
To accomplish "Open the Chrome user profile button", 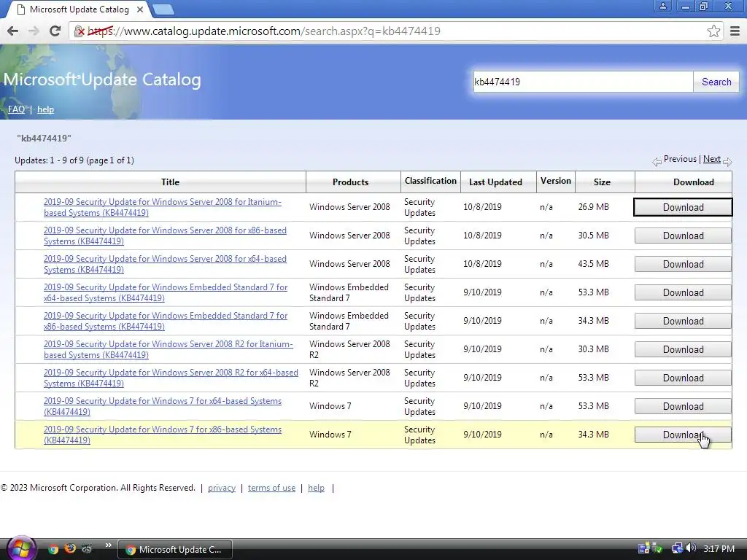I will [662, 6].
